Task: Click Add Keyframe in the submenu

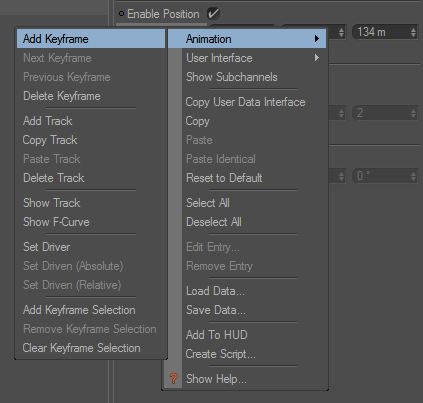Action: 91,39
